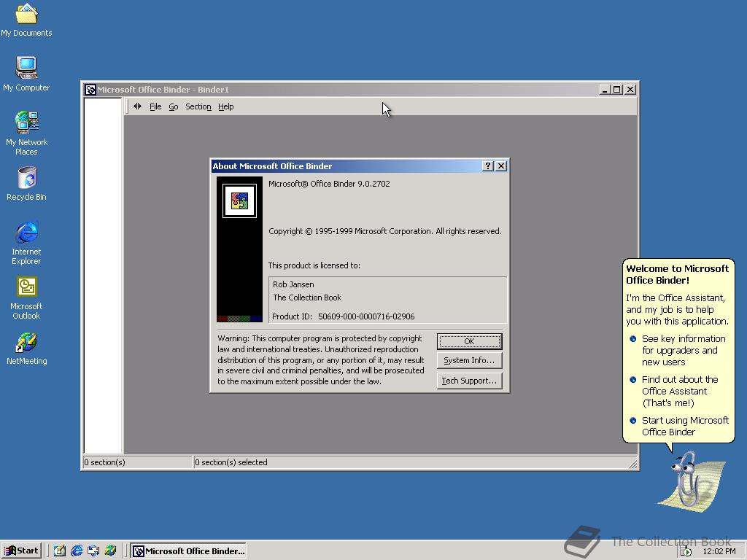The width and height of the screenshot is (747, 560).
Task: Select the My Computer desktop icon
Action: click(26, 74)
